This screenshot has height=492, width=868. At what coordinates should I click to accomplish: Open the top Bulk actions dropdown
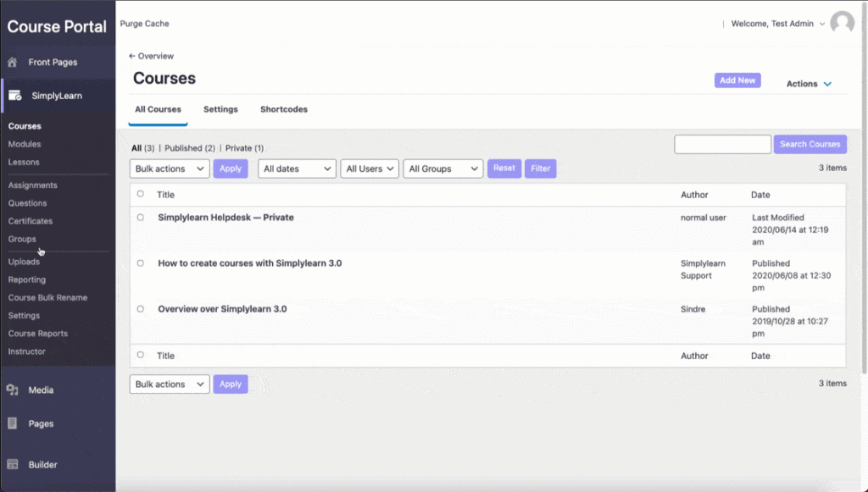pyautogui.click(x=170, y=169)
